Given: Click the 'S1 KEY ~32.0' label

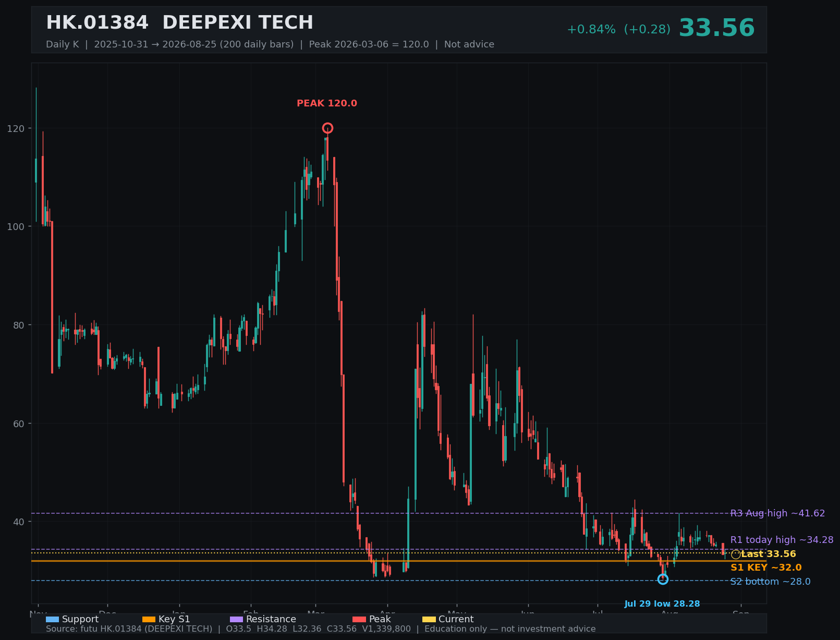Looking at the screenshot, I should point(766,567).
